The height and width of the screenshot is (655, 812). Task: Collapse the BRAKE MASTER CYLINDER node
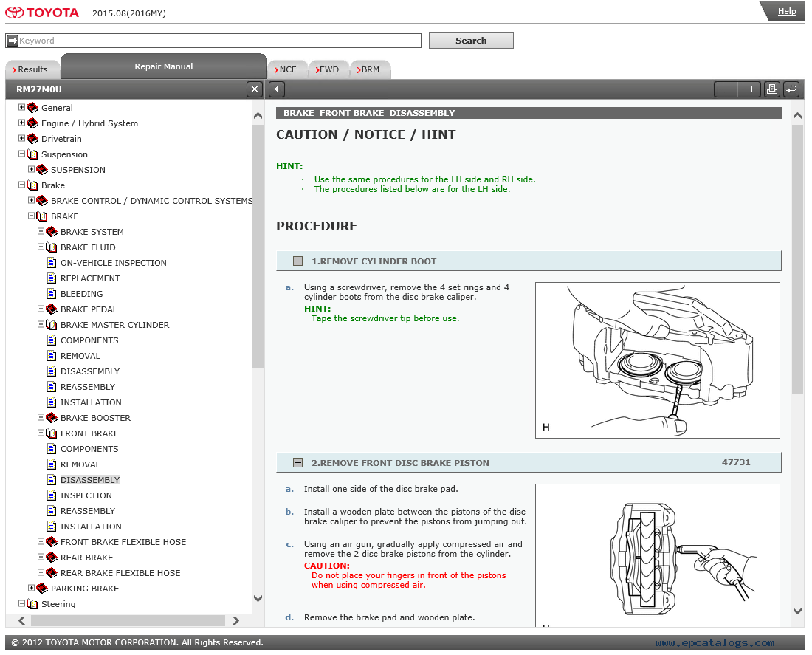tap(41, 324)
